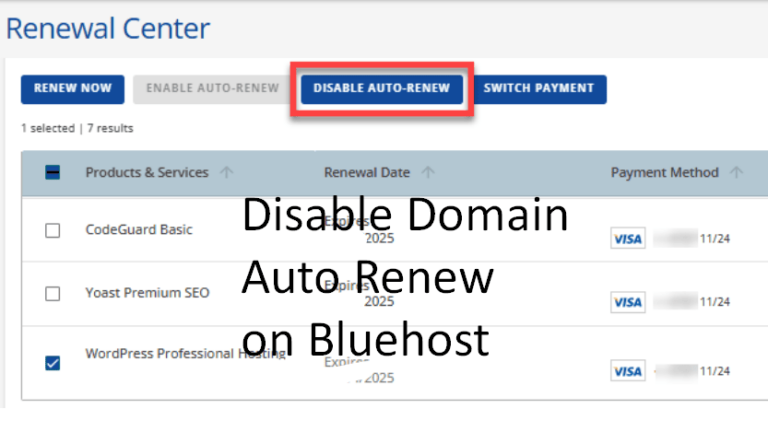Click the '1 selected | 7 results' status text
Screen dimensions: 768x432
click(x=77, y=128)
